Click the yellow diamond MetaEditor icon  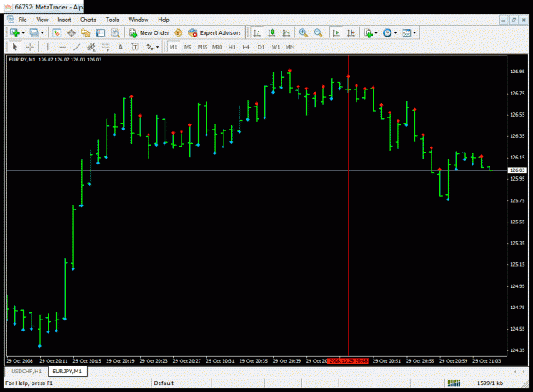pos(178,33)
